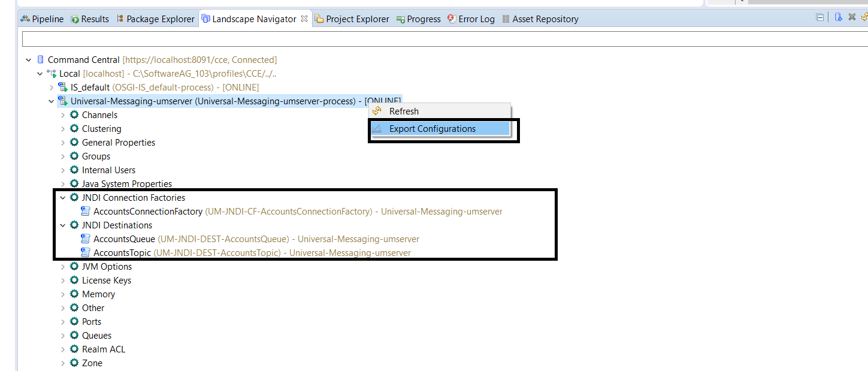The height and width of the screenshot is (371, 868).
Task: Open the Error Log tab
Action: 471,19
